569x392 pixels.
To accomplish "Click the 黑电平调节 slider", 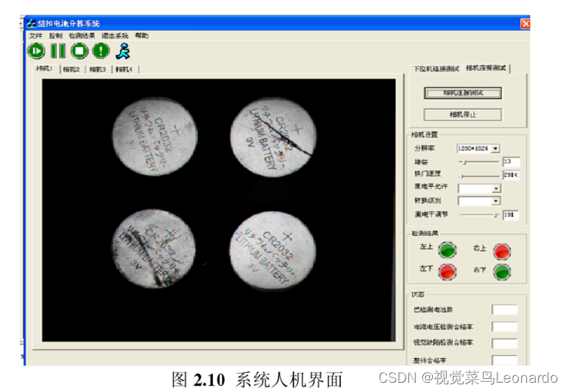I will (480, 215).
